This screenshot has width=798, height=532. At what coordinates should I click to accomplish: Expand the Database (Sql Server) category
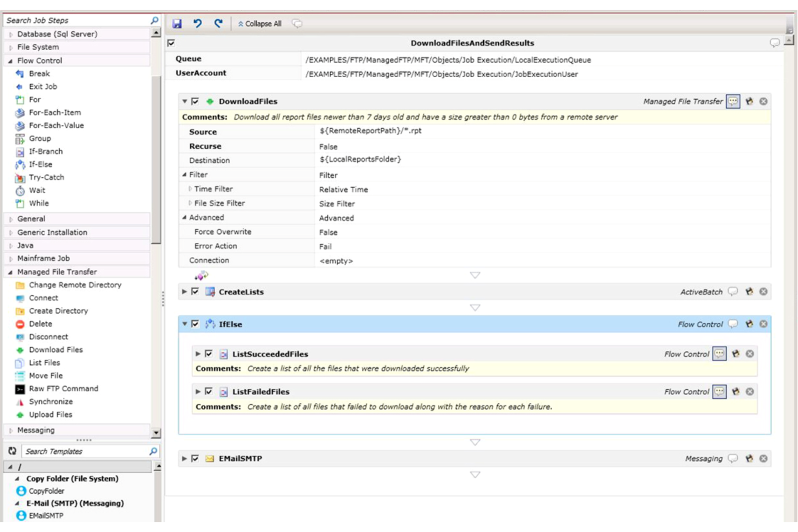tap(11, 34)
